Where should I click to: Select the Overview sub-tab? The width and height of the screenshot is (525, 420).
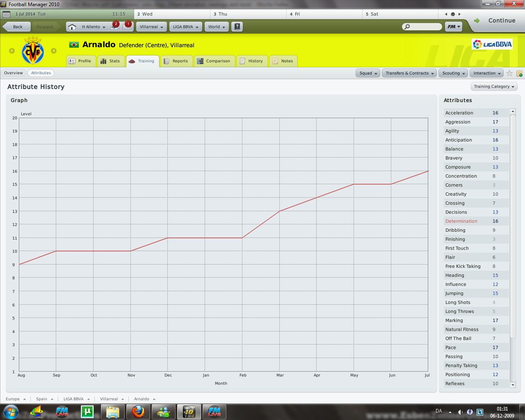click(x=14, y=73)
